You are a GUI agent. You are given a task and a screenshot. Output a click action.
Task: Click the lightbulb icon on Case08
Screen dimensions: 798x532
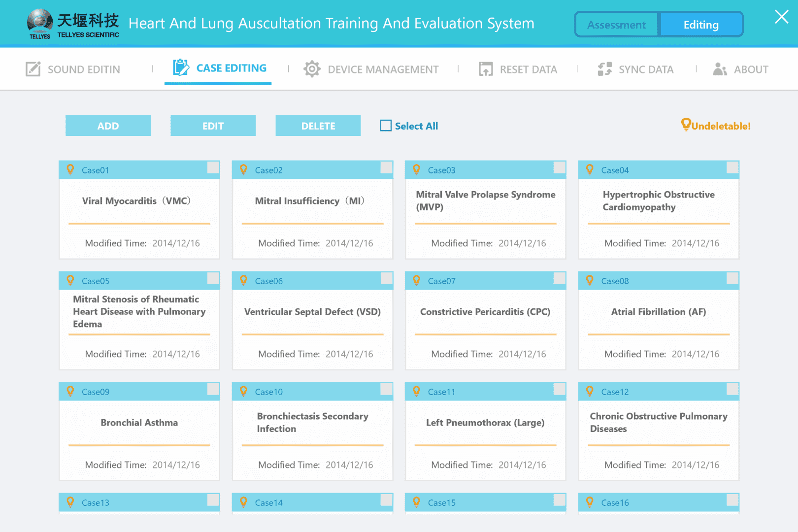click(x=590, y=281)
